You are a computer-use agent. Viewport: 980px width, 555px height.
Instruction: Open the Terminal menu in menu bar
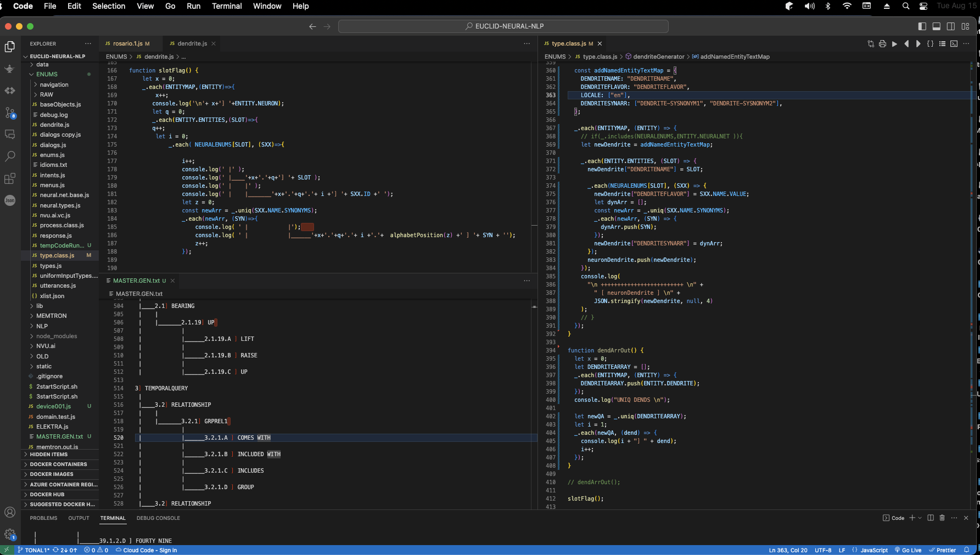tap(227, 6)
